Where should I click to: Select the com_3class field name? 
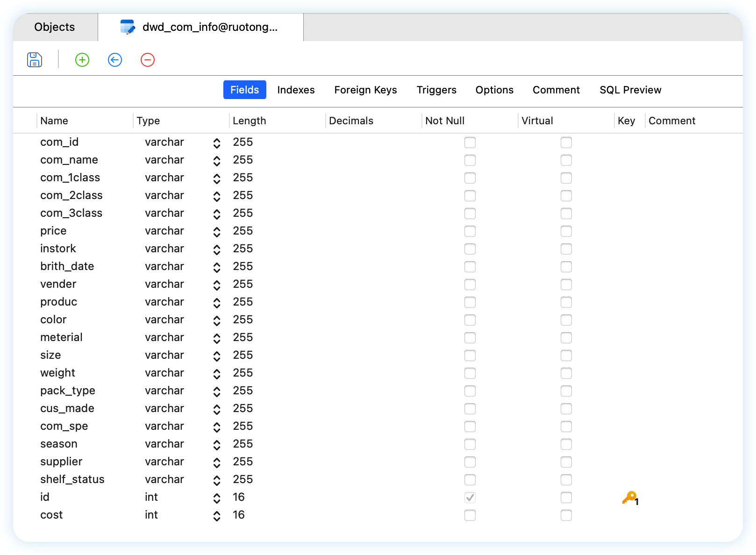point(71,213)
